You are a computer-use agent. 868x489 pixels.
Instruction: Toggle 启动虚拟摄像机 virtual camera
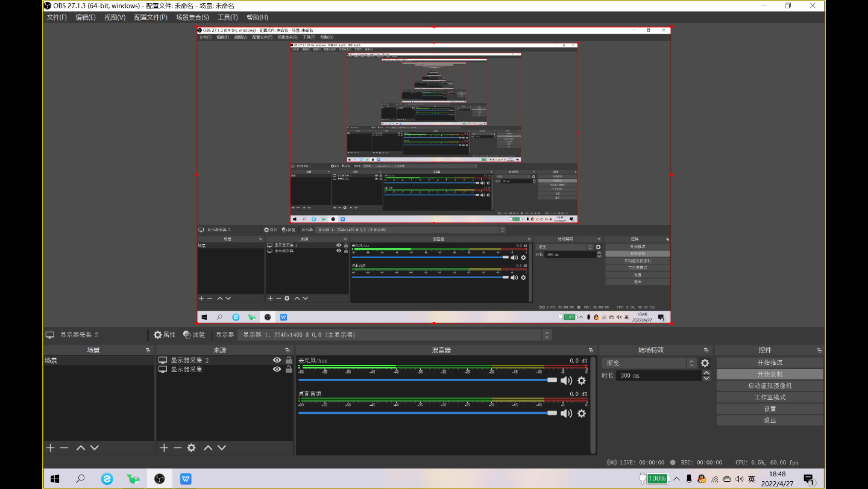770,386
